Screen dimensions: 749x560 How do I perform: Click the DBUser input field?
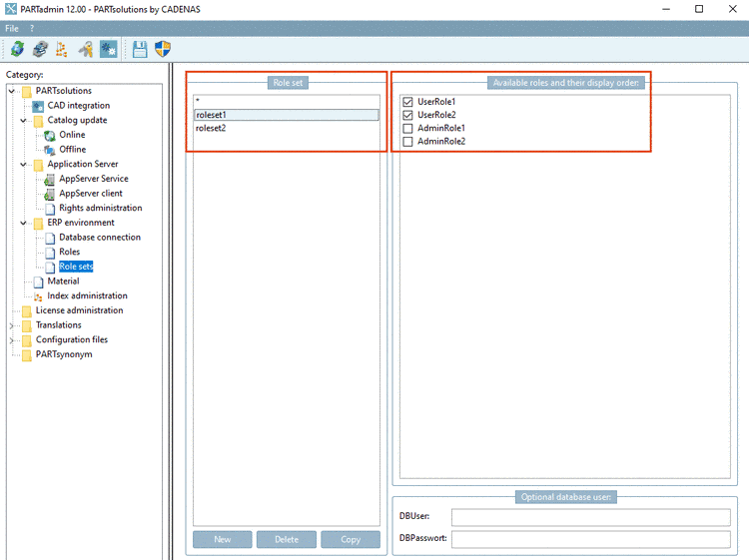pos(591,516)
